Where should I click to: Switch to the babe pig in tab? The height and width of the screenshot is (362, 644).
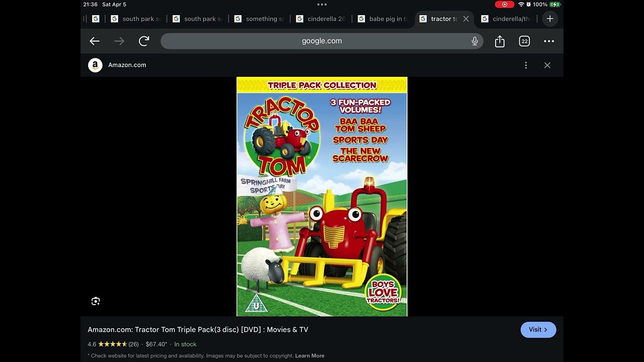pos(382,19)
